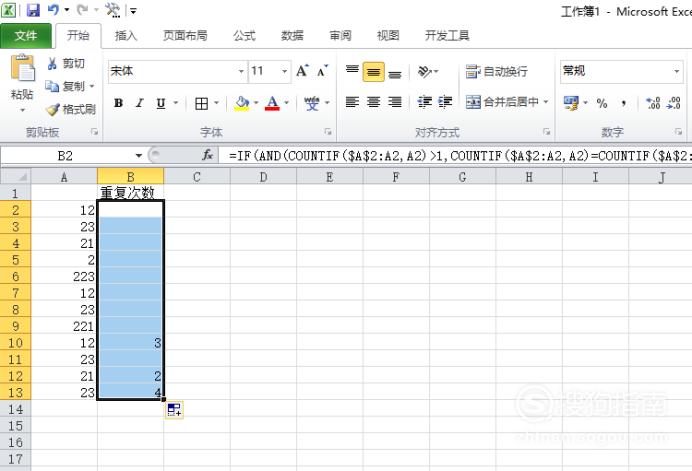The height and width of the screenshot is (471, 692).
Task: Expand the fill color dropdown arrow
Action: (256, 103)
